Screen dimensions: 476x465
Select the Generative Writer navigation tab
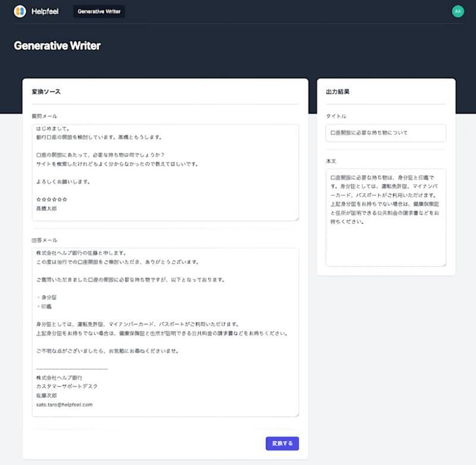99,11
